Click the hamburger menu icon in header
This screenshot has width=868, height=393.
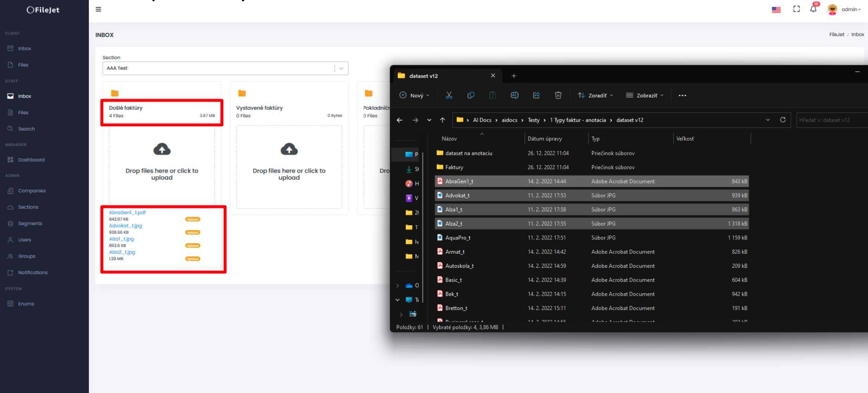(x=98, y=9)
